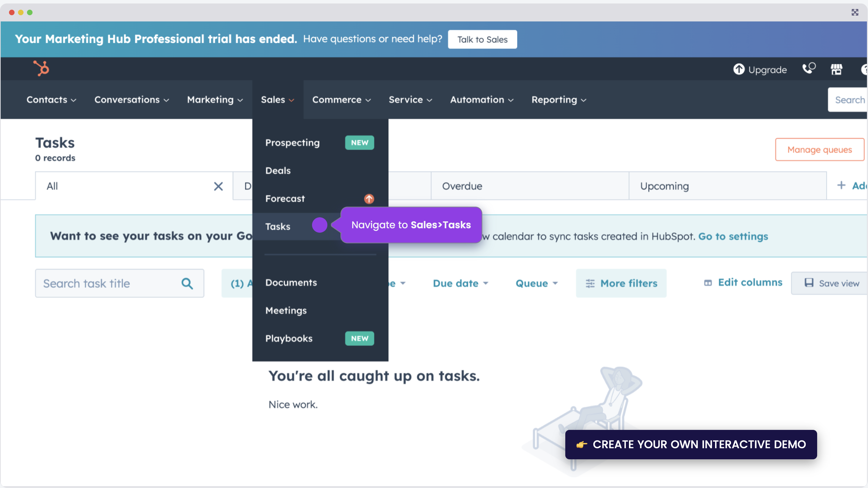This screenshot has height=488, width=868.
Task: Click the purple hotspot beside Tasks
Action: 320,225
